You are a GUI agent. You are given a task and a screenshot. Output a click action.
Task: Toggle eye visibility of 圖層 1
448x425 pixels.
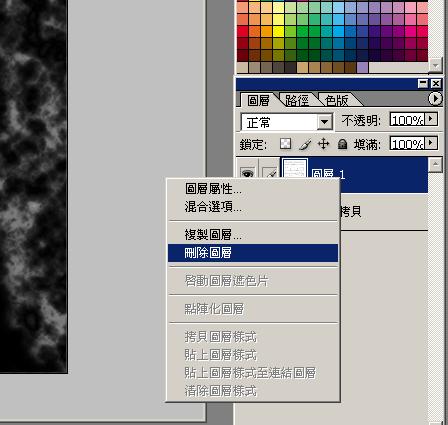point(247,173)
